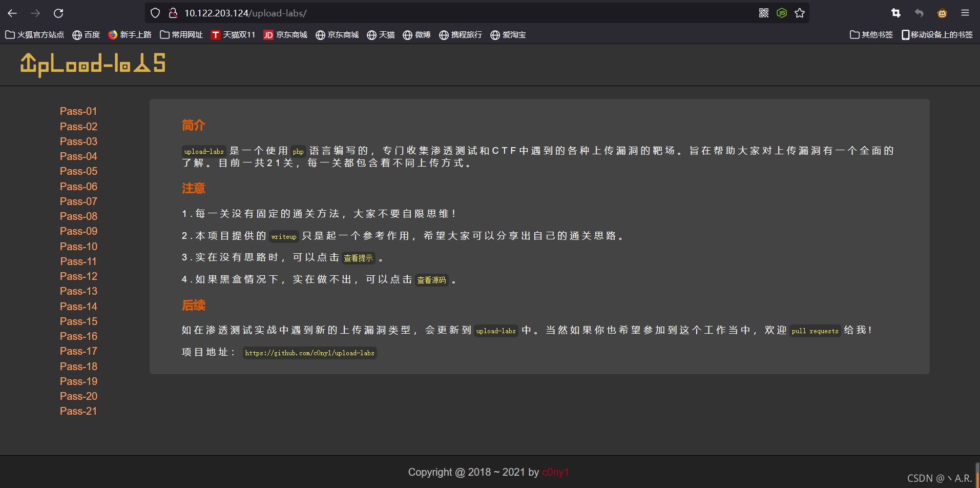Navigate to Pass-16
Viewport: 980px width, 488px height.
pos(78,336)
